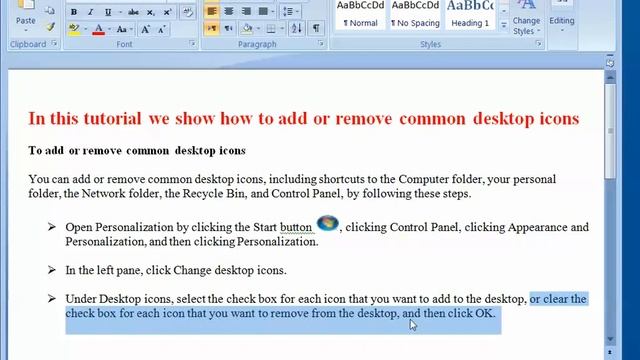Toggle Underline formatting

108,12
